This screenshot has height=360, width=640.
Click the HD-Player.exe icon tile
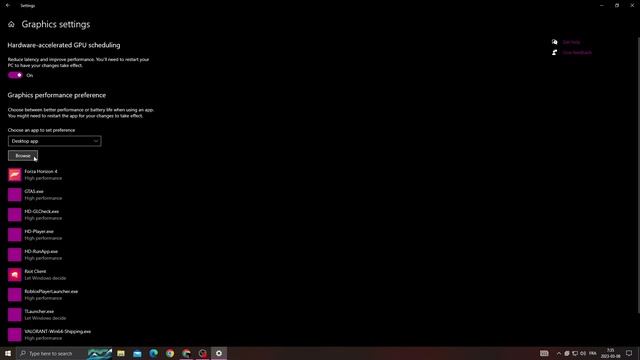click(x=15, y=235)
